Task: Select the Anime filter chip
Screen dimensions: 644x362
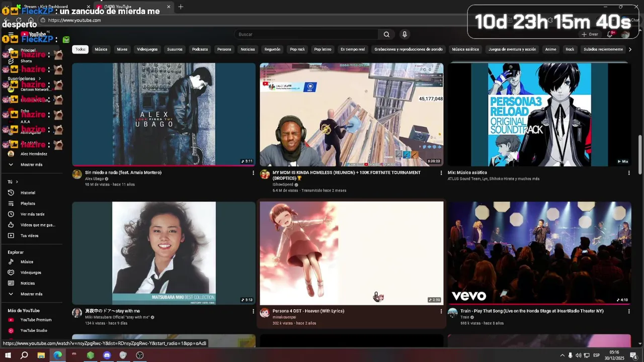Action: pyautogui.click(x=551, y=49)
